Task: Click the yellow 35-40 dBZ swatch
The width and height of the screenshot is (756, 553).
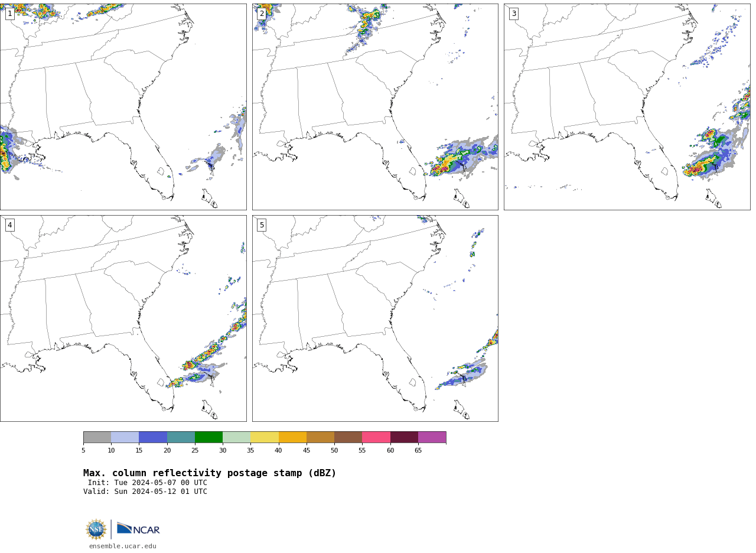Action: [265, 437]
